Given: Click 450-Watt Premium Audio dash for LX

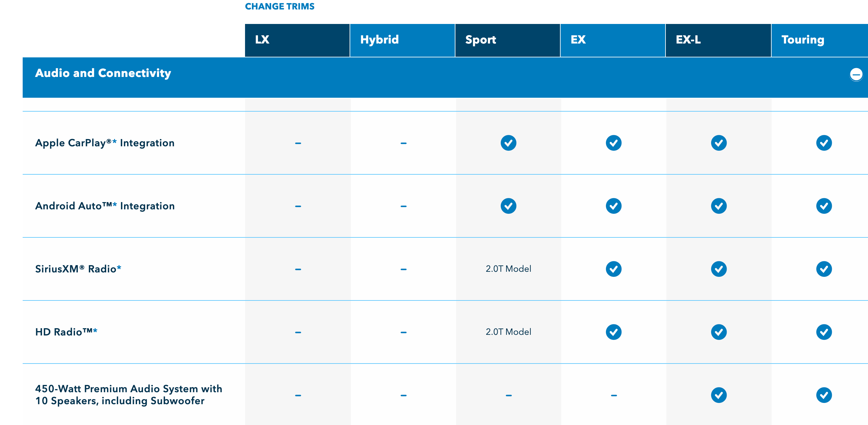Looking at the screenshot, I should pos(298,396).
